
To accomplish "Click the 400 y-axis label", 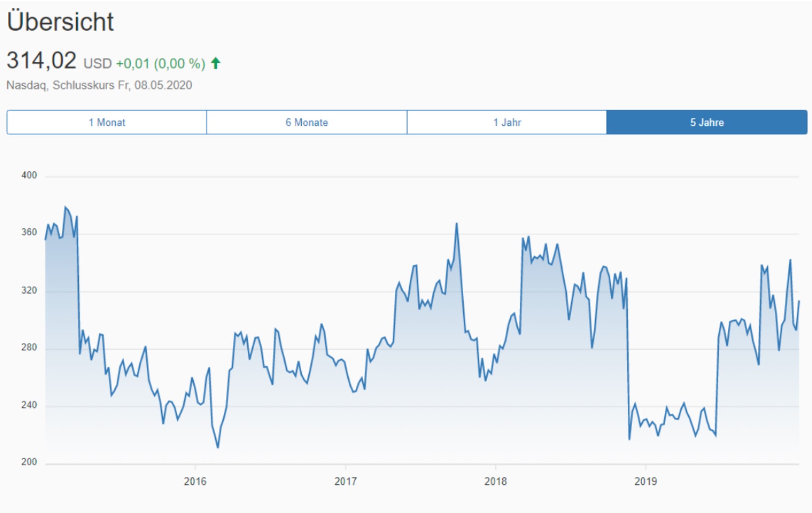I will (29, 175).
